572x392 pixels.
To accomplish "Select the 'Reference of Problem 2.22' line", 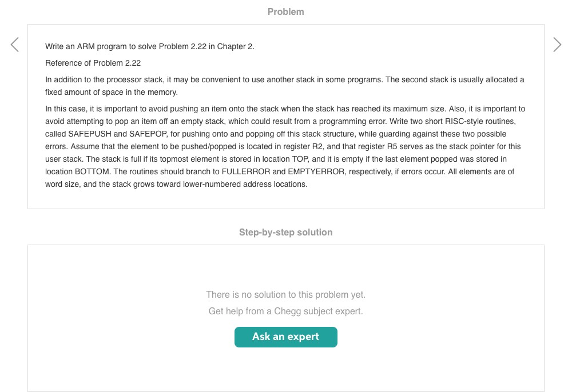I will point(93,63).
